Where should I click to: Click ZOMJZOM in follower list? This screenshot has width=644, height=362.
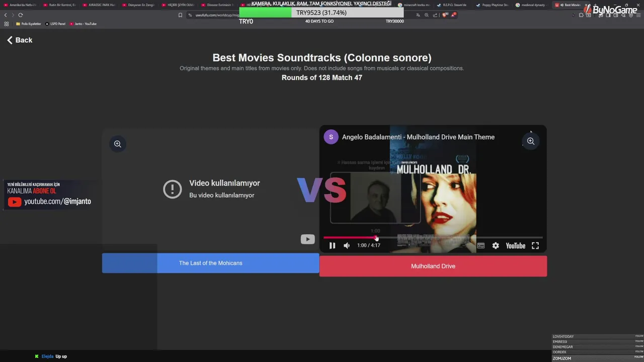pos(562,358)
